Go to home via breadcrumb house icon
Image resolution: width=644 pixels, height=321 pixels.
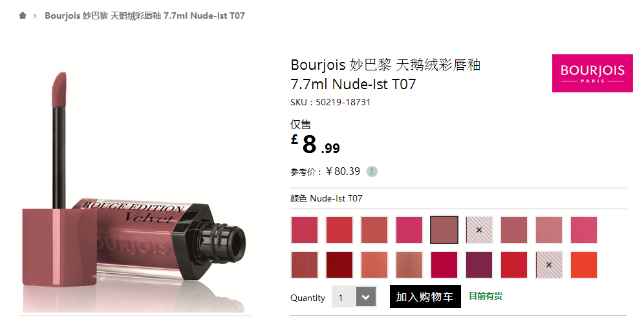[23, 16]
